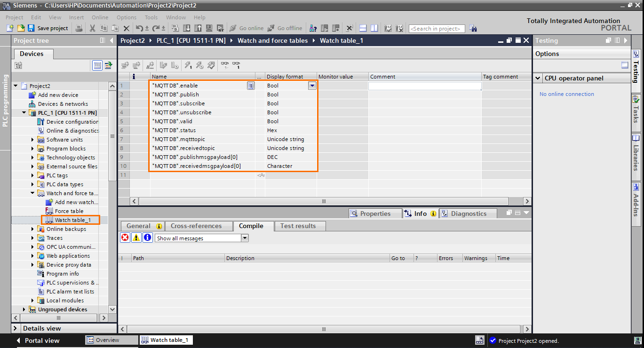This screenshot has height=348, width=644.
Task: Click the Download to device icon
Action: 187,28
